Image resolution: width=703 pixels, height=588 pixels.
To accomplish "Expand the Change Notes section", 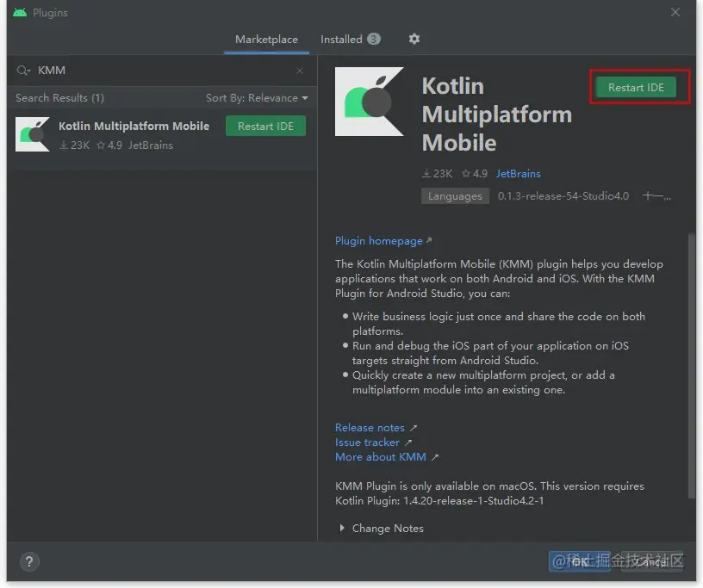I will pyautogui.click(x=381, y=529).
